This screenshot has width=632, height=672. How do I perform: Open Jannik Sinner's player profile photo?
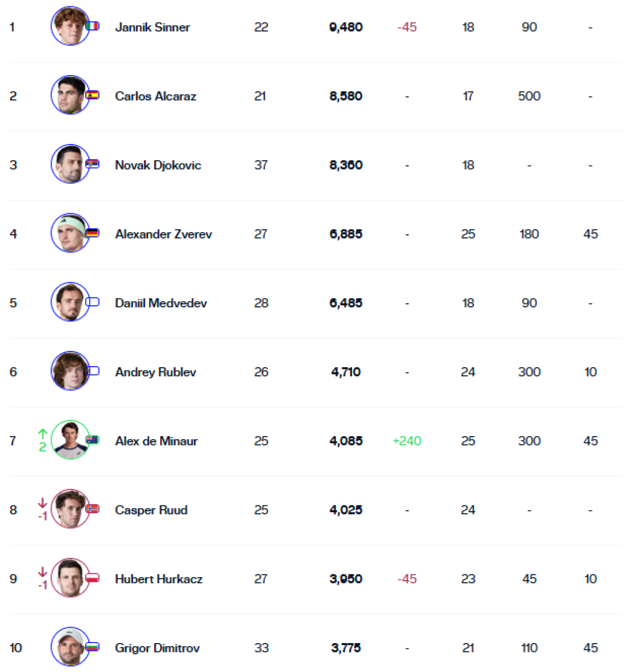click(x=70, y=26)
